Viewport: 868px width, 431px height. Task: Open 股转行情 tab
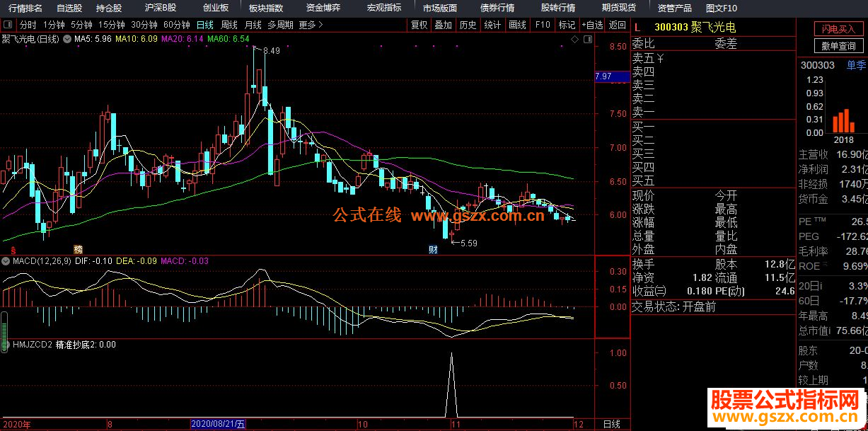coord(558,8)
